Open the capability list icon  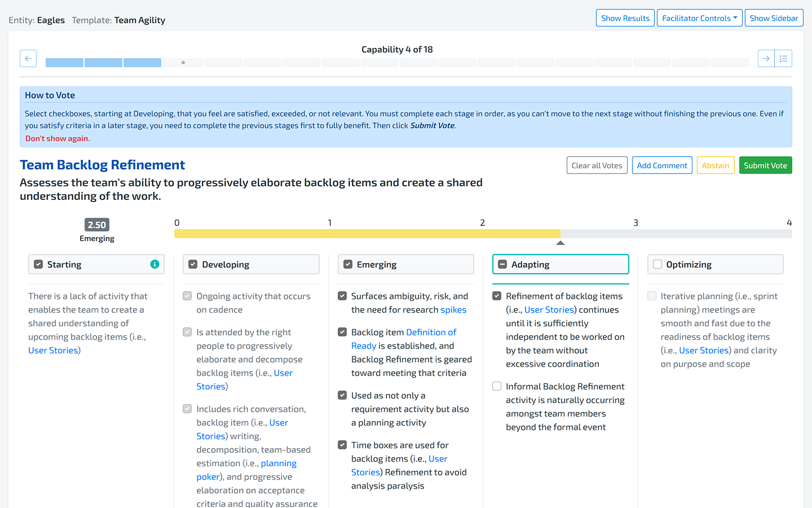click(783, 59)
